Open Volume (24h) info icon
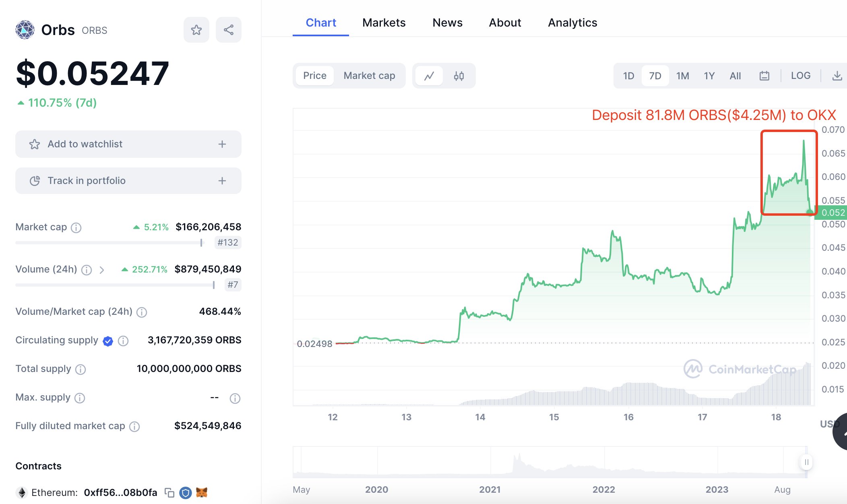The width and height of the screenshot is (847, 504). coord(87,270)
